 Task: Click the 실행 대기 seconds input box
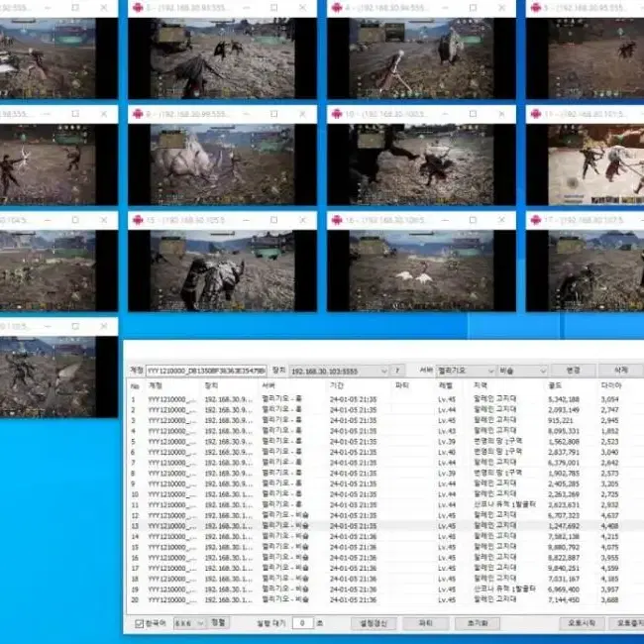click(x=302, y=623)
